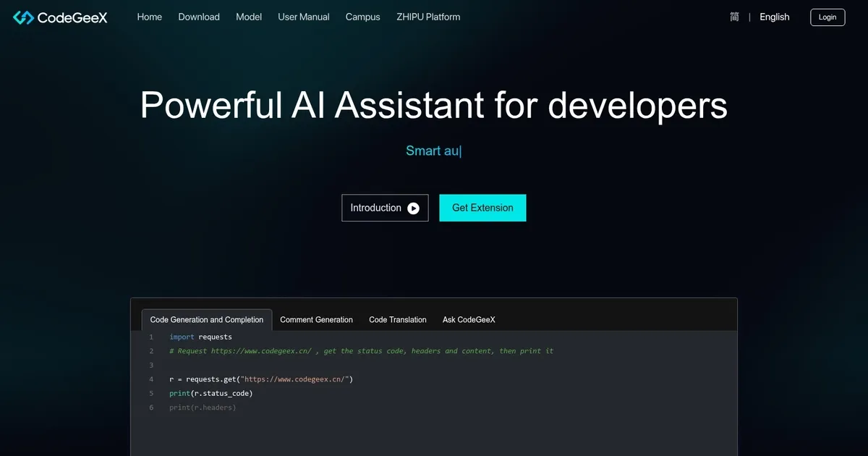Click the suggested 'print(r.headers)' line
Screen dimensions: 868x456
click(x=203, y=408)
